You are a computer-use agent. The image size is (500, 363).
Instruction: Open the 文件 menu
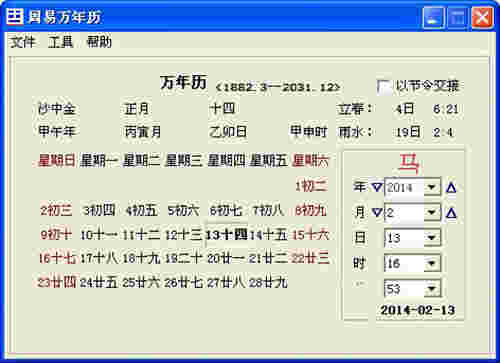pyautogui.click(x=23, y=42)
